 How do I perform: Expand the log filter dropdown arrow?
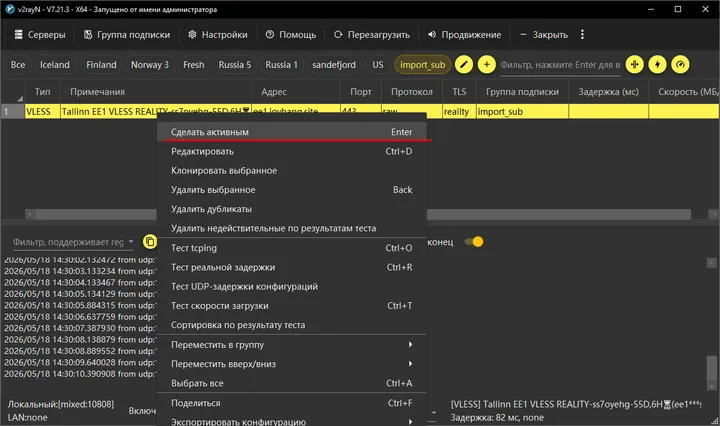coord(131,241)
